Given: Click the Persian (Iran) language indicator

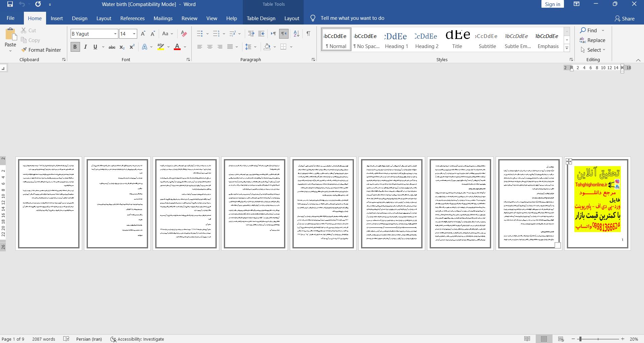Looking at the screenshot, I should (x=89, y=339).
